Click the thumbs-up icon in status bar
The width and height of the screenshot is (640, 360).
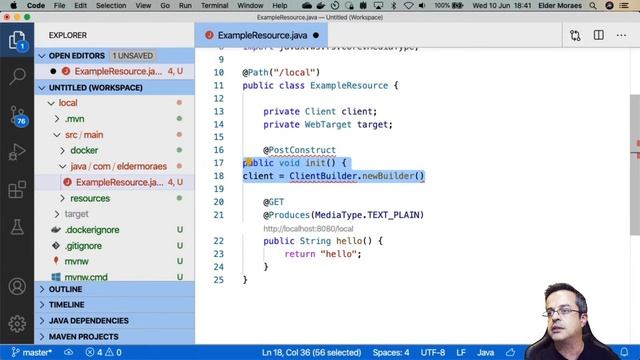[x=510, y=352]
